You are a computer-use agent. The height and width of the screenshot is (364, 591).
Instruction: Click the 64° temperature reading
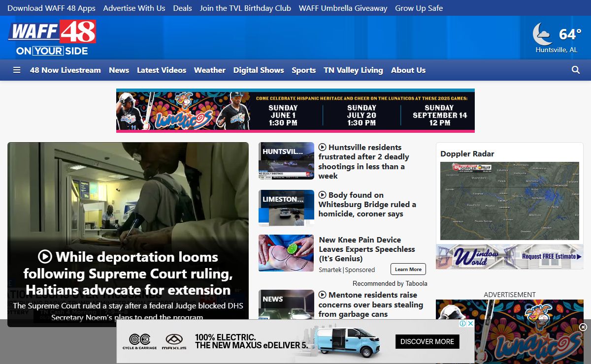click(570, 34)
